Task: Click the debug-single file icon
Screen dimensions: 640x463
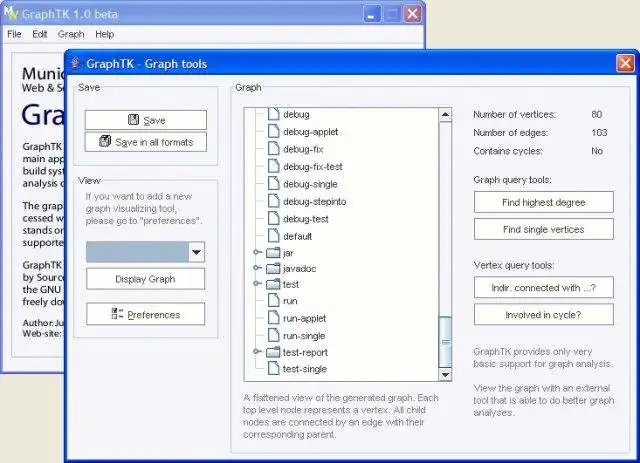Action: click(273, 184)
